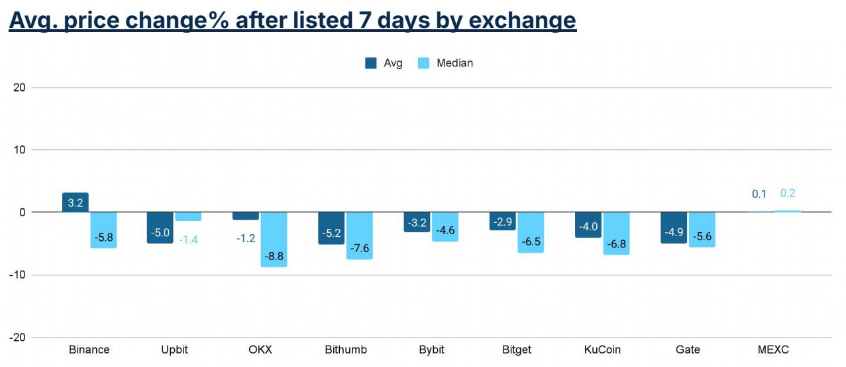Viewport: 846px width, 367px height.
Task: Select Bybit Avg bar labeled -3.2
Action: [x=417, y=222]
